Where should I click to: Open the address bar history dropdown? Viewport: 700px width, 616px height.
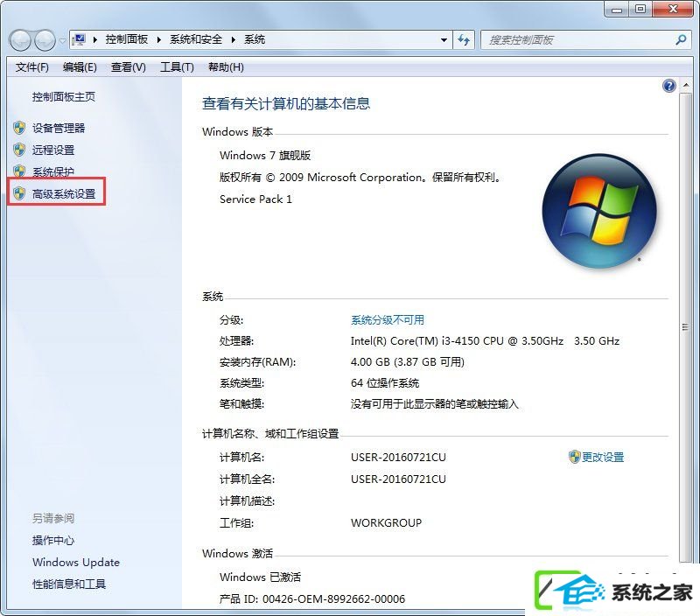click(444, 40)
